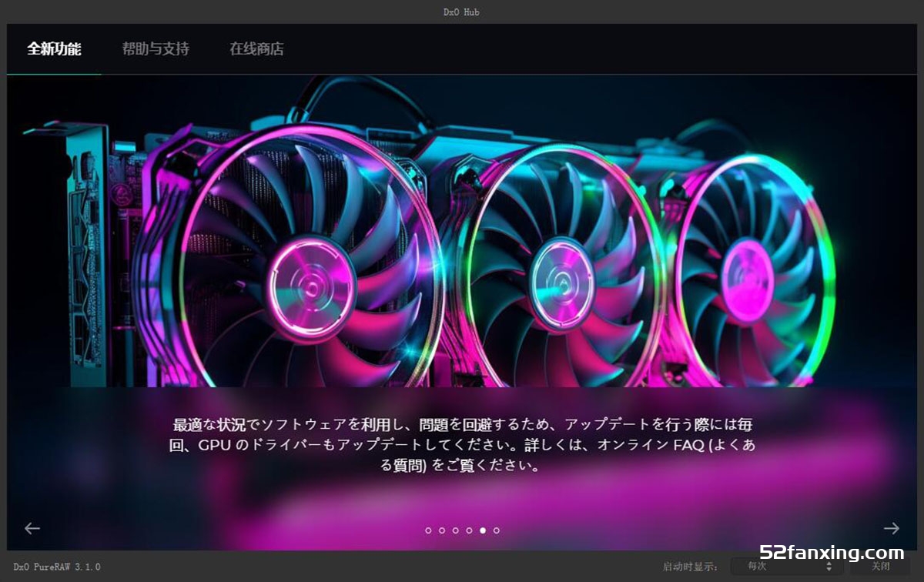The height and width of the screenshot is (582, 924).
Task: Click the 启动时显示 label
Action: (x=691, y=567)
